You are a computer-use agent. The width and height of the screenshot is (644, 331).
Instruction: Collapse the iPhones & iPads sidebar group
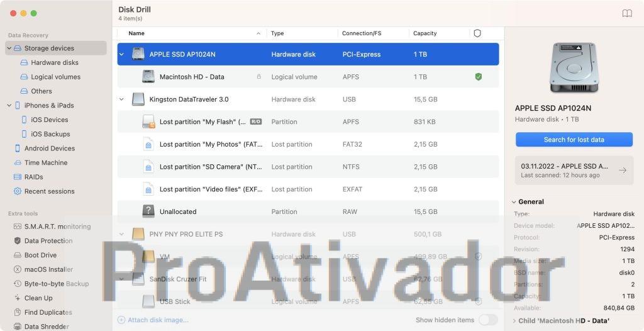pyautogui.click(x=9, y=106)
